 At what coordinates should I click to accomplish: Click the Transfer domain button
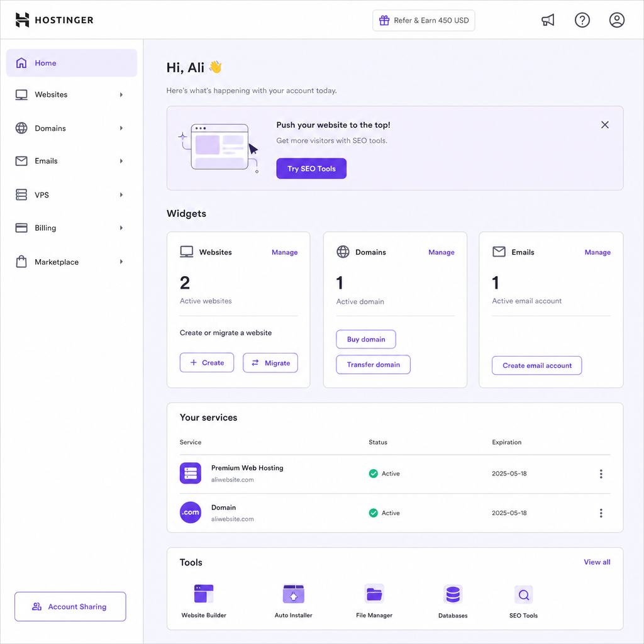(x=373, y=364)
